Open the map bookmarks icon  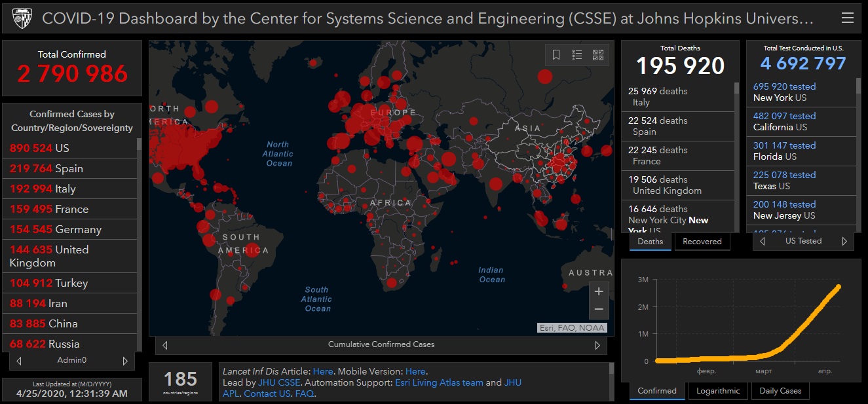click(x=556, y=55)
